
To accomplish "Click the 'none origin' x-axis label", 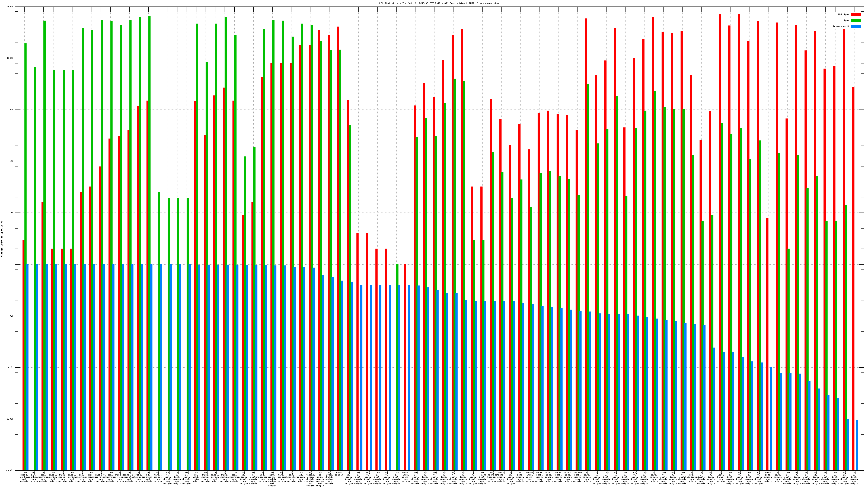I will point(339,474).
